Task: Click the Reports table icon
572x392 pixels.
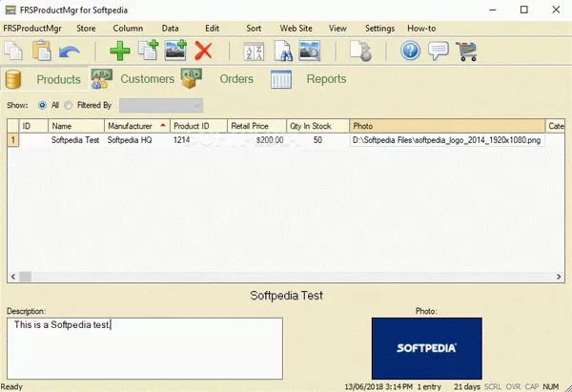Action: pyautogui.click(x=281, y=79)
